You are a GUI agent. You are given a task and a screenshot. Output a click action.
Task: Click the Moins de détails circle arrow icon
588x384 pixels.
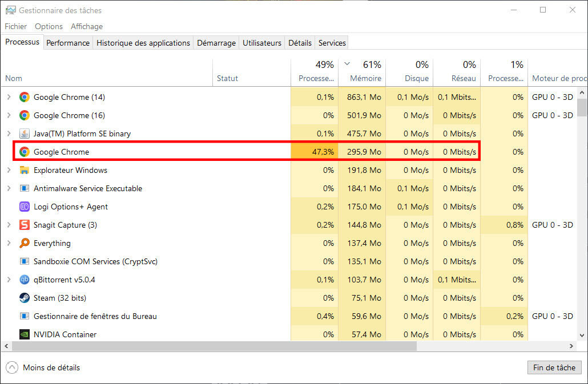click(x=12, y=367)
